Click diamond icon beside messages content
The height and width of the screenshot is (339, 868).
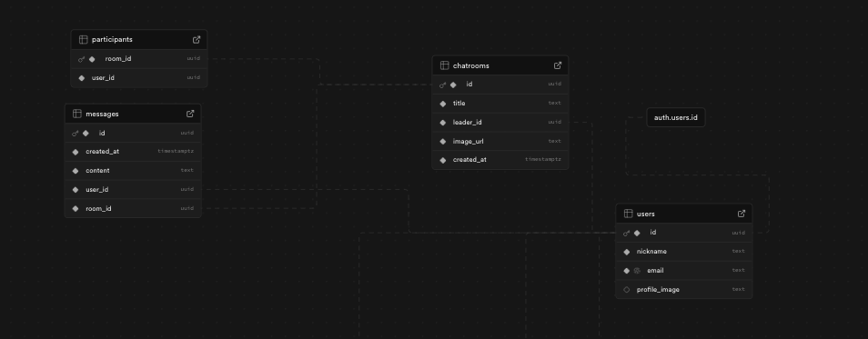click(76, 171)
